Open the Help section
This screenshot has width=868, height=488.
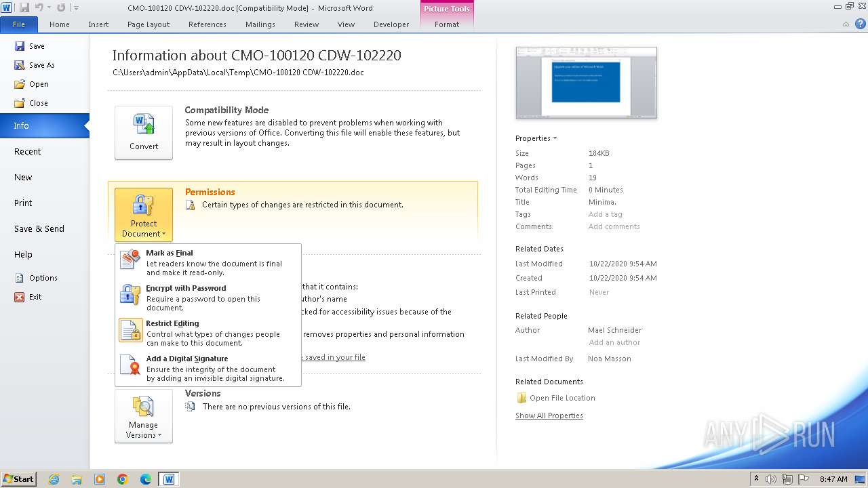pyautogui.click(x=23, y=255)
